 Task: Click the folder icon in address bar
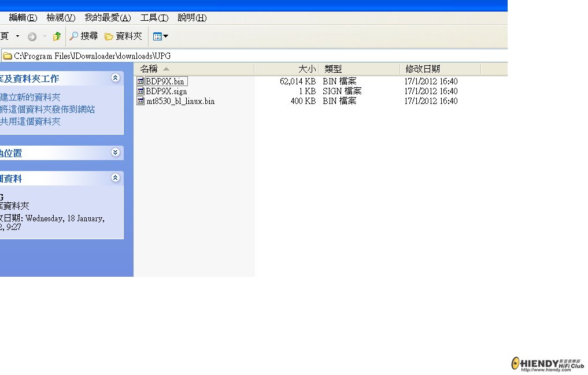[7, 56]
